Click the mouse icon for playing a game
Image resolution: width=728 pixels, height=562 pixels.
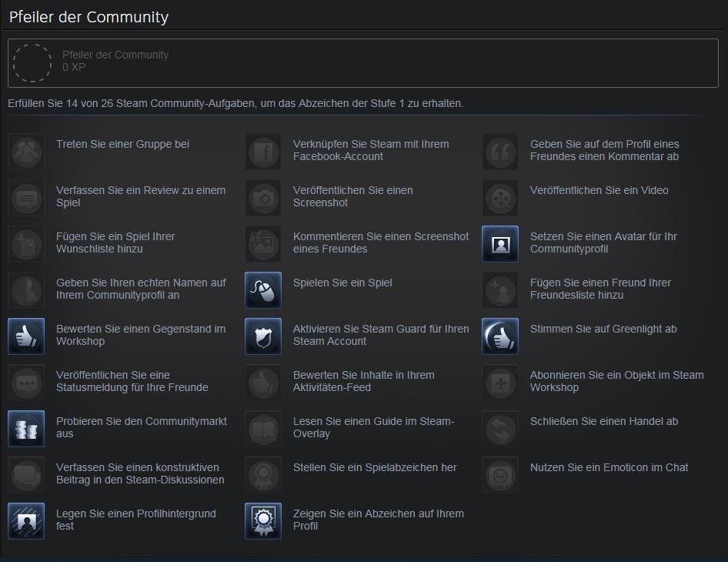263,290
